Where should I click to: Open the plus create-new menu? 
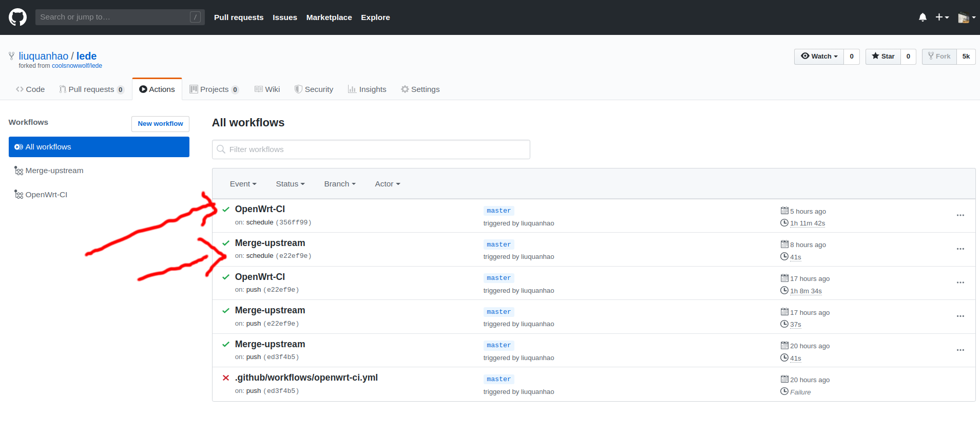pyautogui.click(x=942, y=17)
